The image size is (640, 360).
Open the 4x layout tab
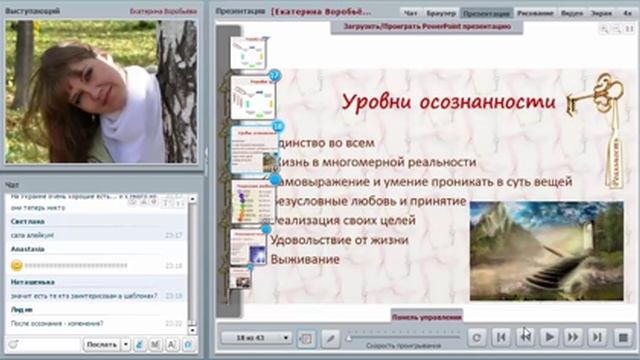[627, 13]
